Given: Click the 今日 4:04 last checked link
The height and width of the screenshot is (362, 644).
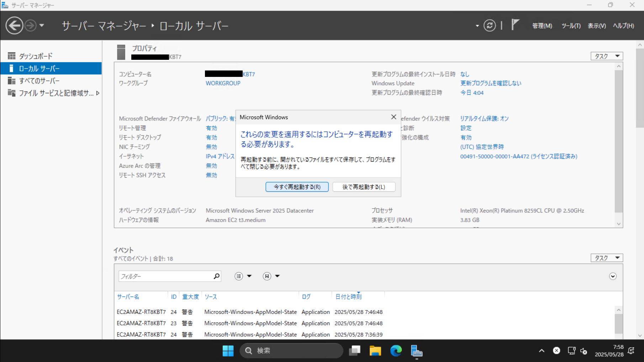Looking at the screenshot, I should coord(472,93).
